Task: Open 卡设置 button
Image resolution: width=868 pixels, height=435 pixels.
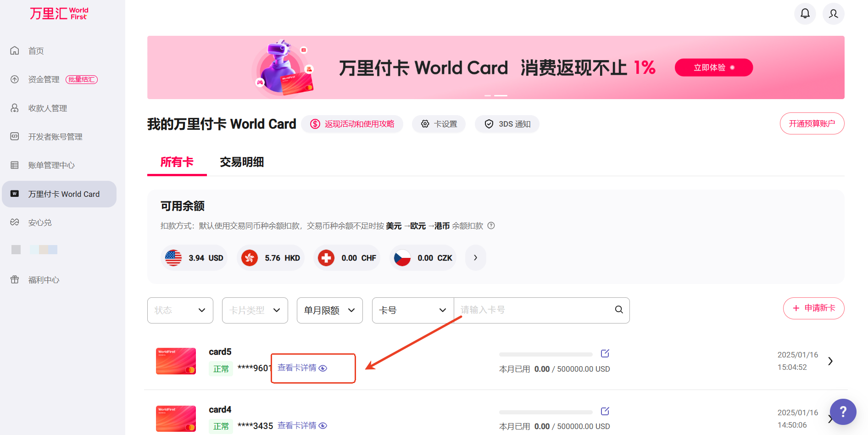Action: [x=439, y=124]
